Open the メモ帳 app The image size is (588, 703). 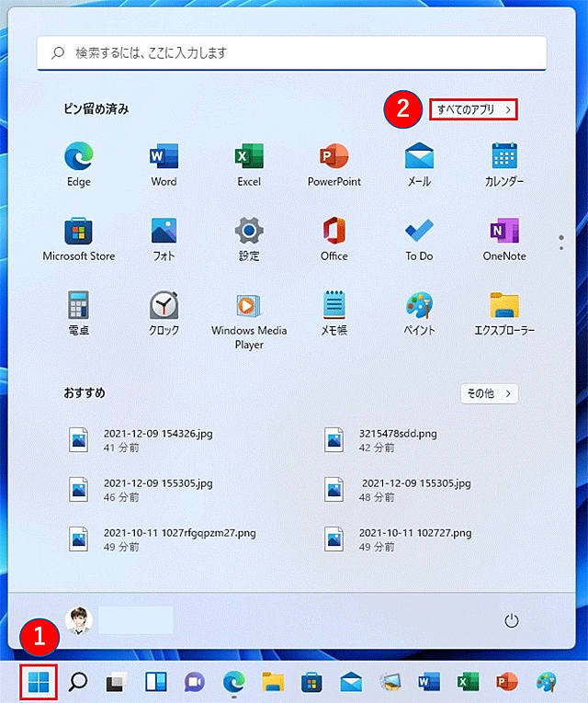point(334,313)
